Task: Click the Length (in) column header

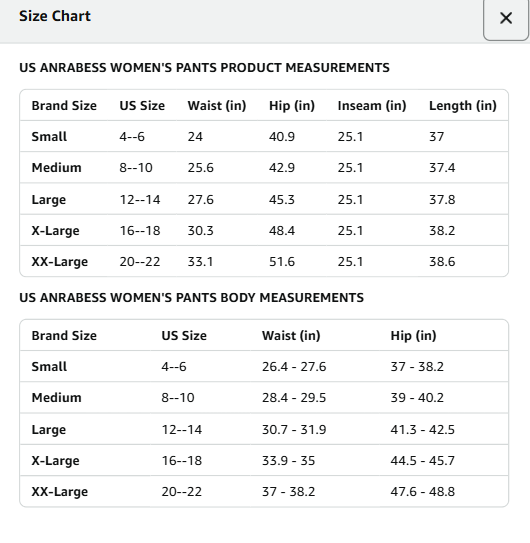Action: tap(463, 106)
